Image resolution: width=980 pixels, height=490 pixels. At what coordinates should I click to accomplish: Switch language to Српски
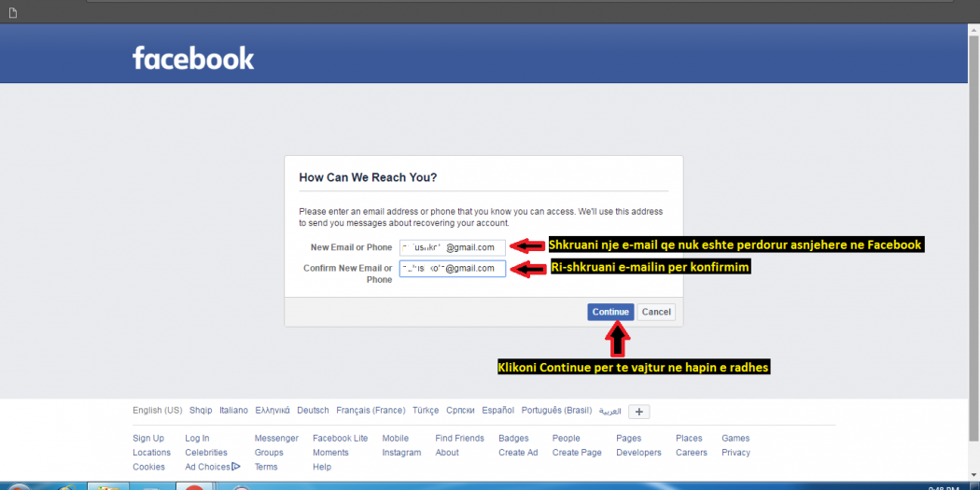(x=461, y=411)
